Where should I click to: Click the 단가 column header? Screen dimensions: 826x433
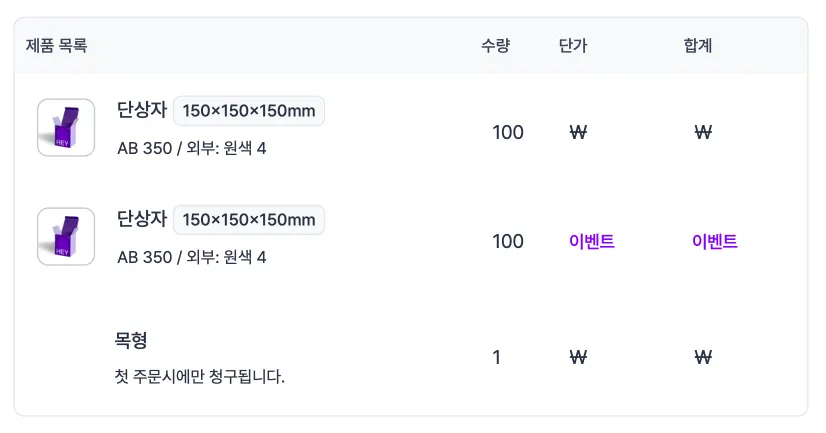click(573, 46)
